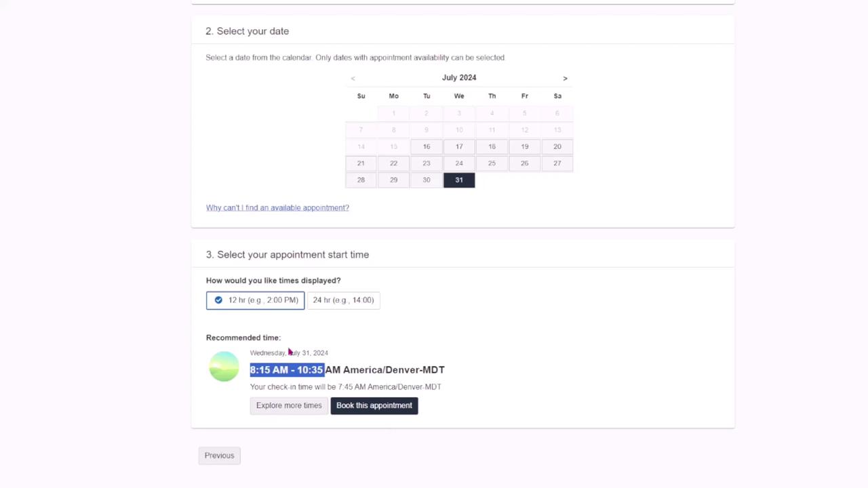The height and width of the screenshot is (488, 868).
Task: Click Explore more times button
Action: 289,405
